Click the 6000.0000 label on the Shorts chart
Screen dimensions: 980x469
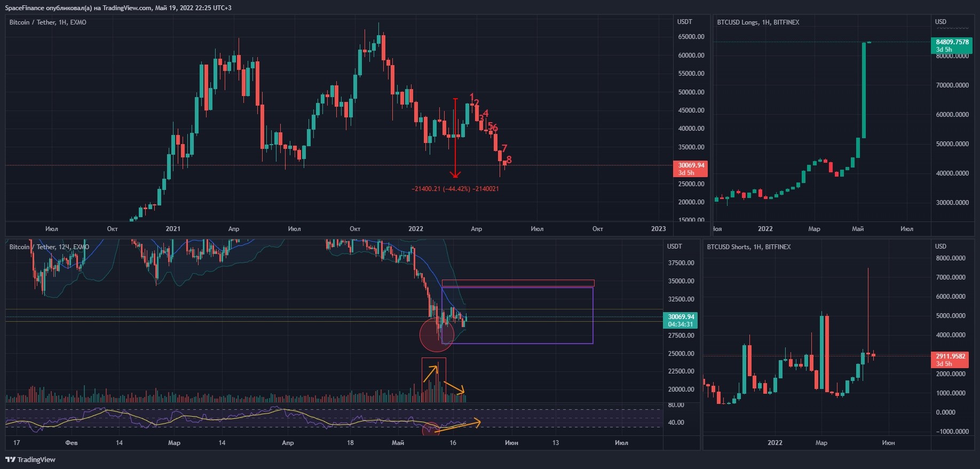tap(951, 297)
